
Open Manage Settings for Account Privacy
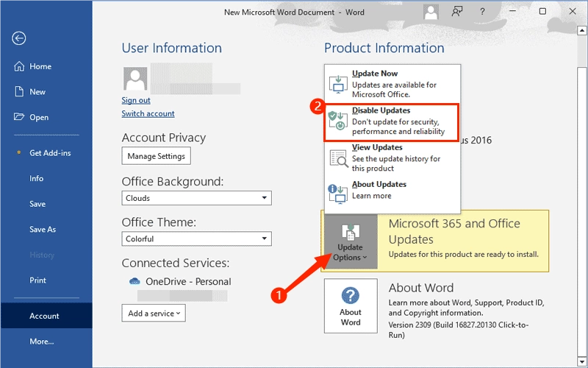coord(156,156)
